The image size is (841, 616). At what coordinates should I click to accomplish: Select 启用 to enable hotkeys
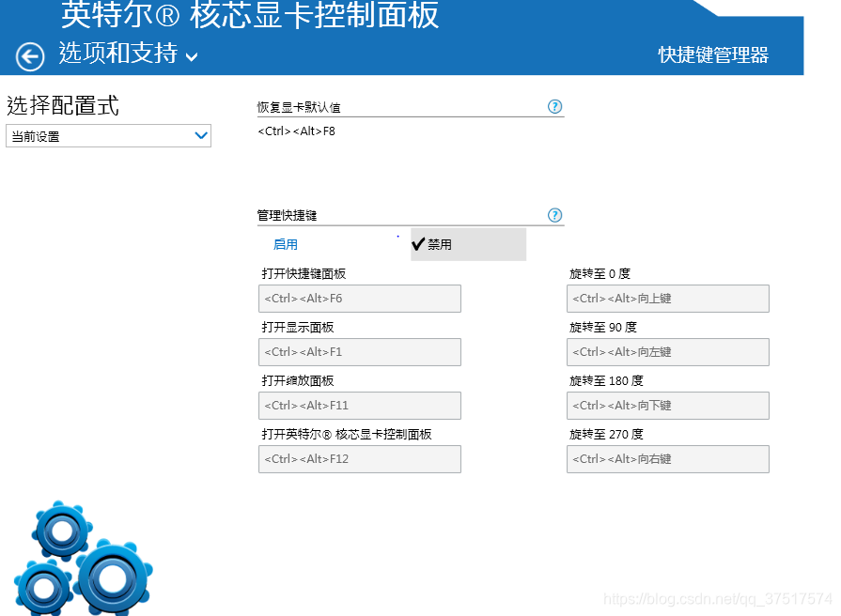[286, 244]
